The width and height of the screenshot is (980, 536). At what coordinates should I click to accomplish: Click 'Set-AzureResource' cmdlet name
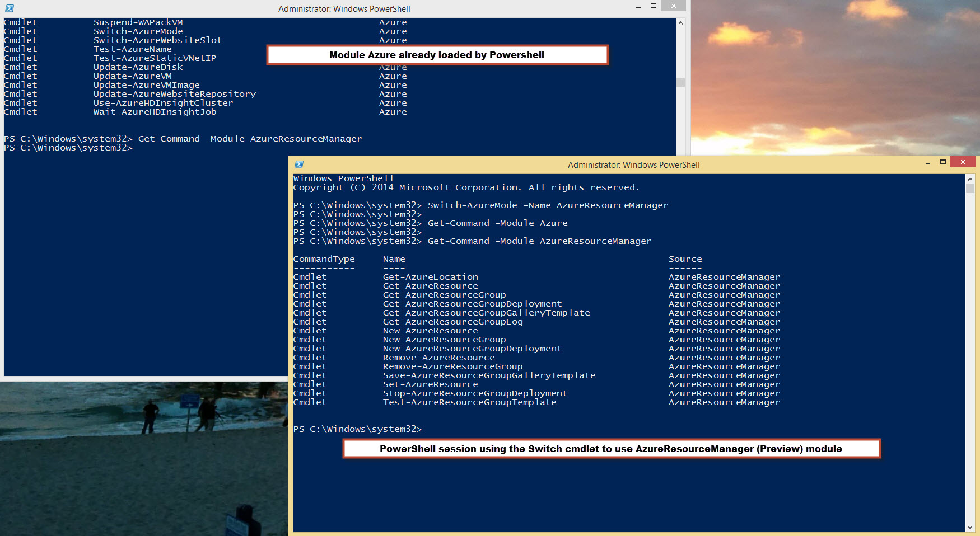pyautogui.click(x=431, y=384)
